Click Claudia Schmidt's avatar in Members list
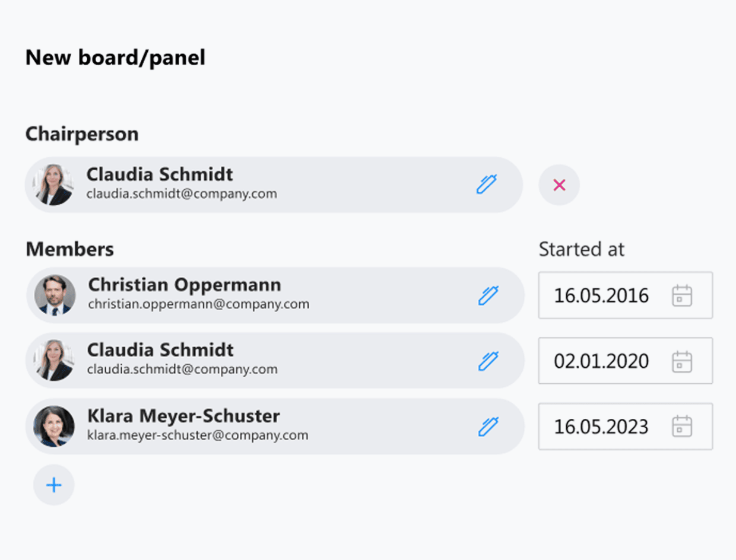Image resolution: width=736 pixels, height=560 pixels. tap(55, 361)
